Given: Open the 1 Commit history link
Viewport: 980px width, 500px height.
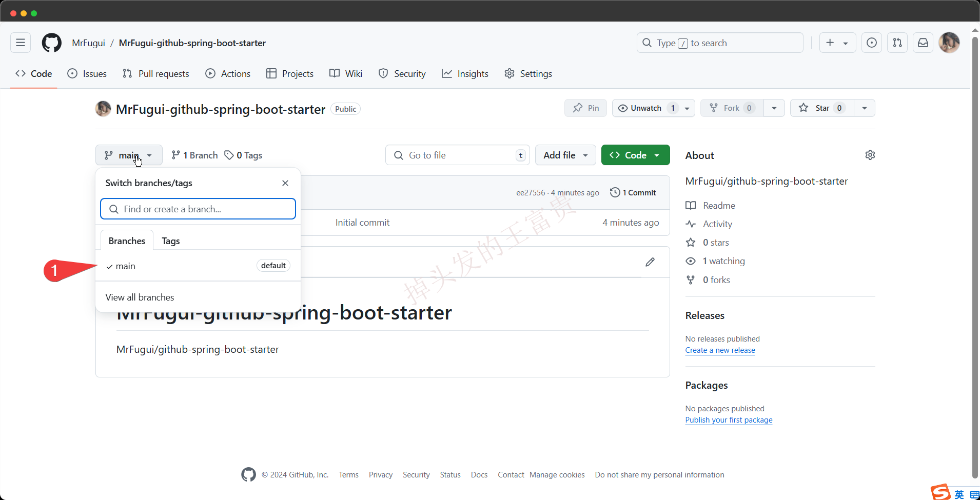Looking at the screenshot, I should tap(633, 193).
